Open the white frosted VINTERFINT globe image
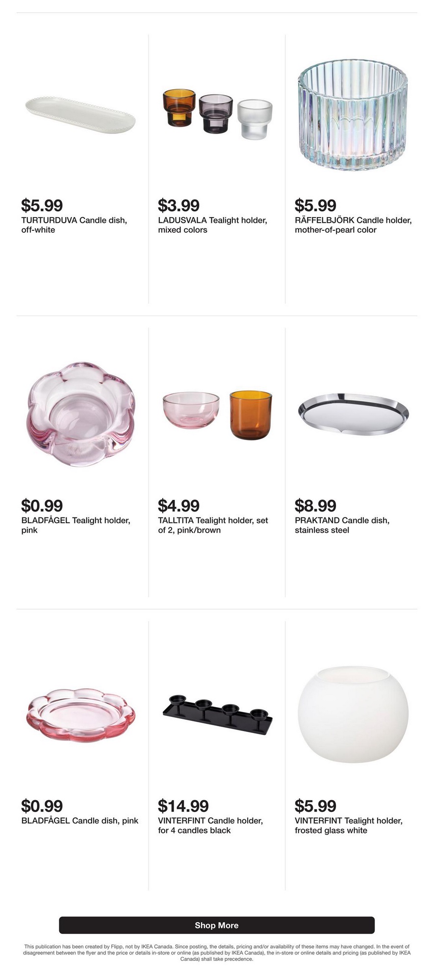 (353, 714)
